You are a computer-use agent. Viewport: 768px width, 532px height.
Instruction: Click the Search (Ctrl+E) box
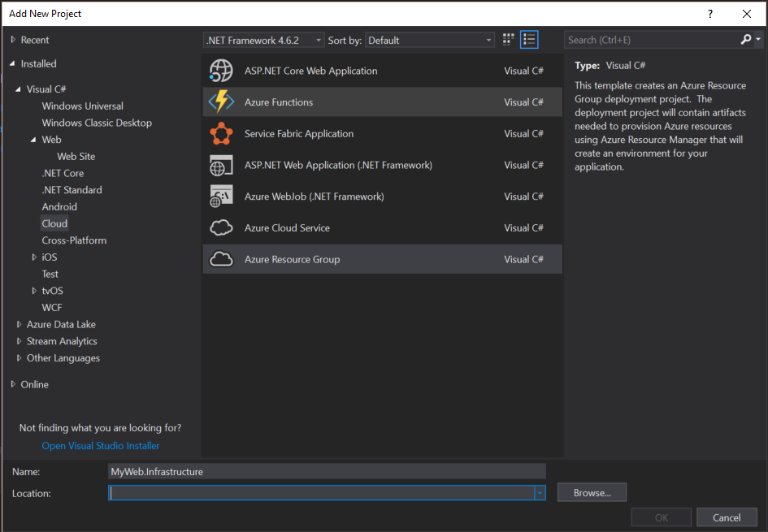point(652,40)
